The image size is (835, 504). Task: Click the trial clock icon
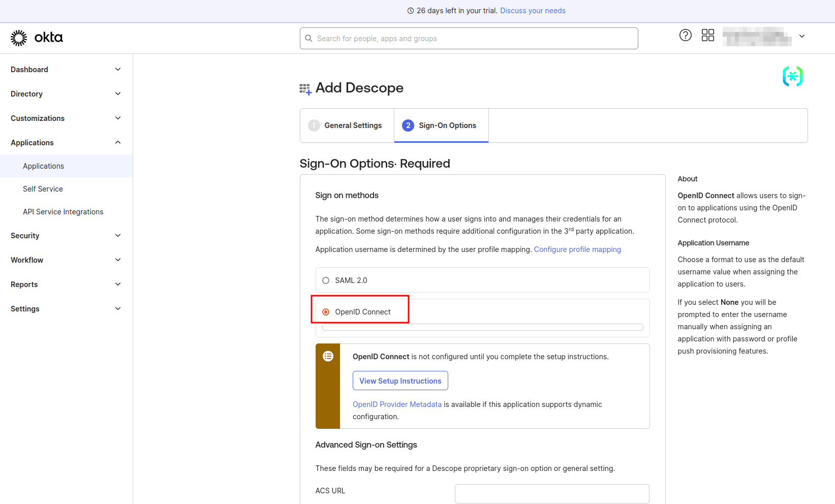(x=411, y=11)
